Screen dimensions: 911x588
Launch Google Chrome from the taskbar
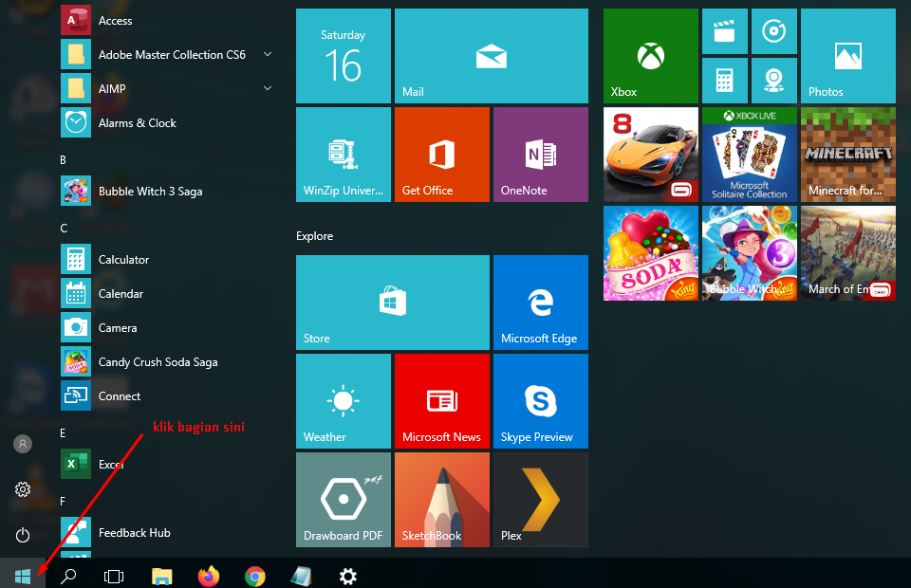click(x=254, y=576)
